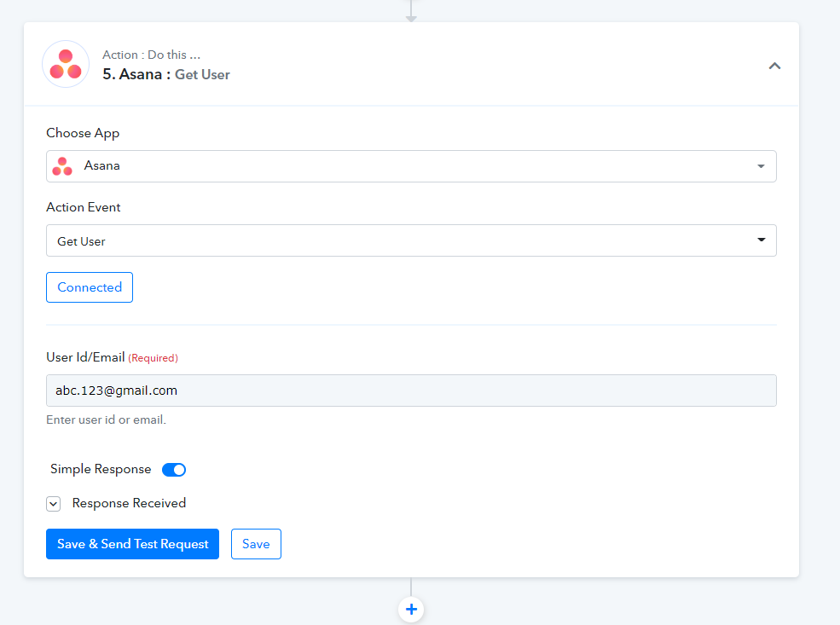Viewport: 840px width, 625px height.
Task: Click the 'Simple Response' label text
Action: pos(101,469)
